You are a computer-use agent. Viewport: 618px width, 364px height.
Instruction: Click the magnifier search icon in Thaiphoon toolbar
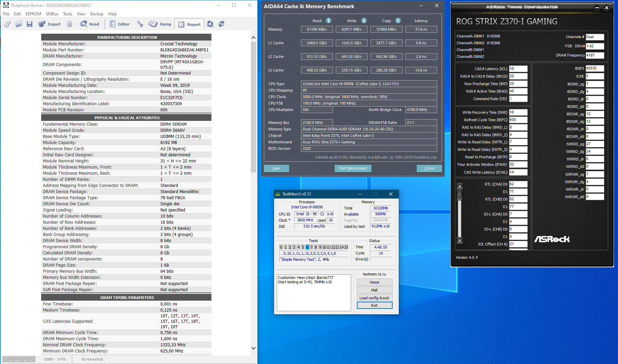point(210,24)
